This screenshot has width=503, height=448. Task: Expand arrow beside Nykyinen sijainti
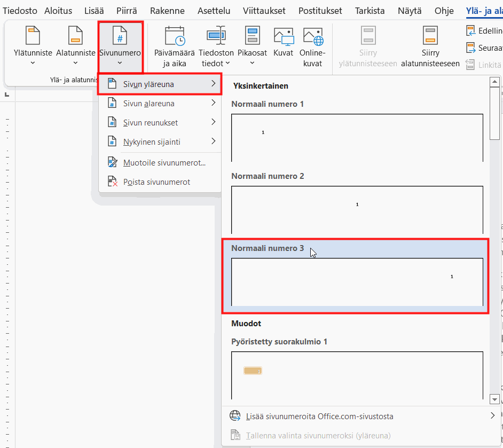[214, 142]
